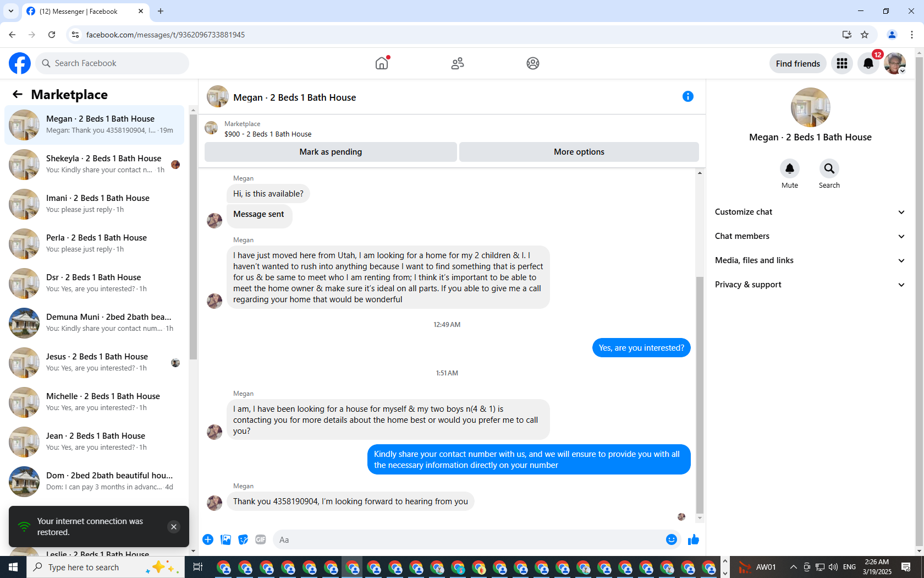Reload the page in the browser

coord(52,35)
